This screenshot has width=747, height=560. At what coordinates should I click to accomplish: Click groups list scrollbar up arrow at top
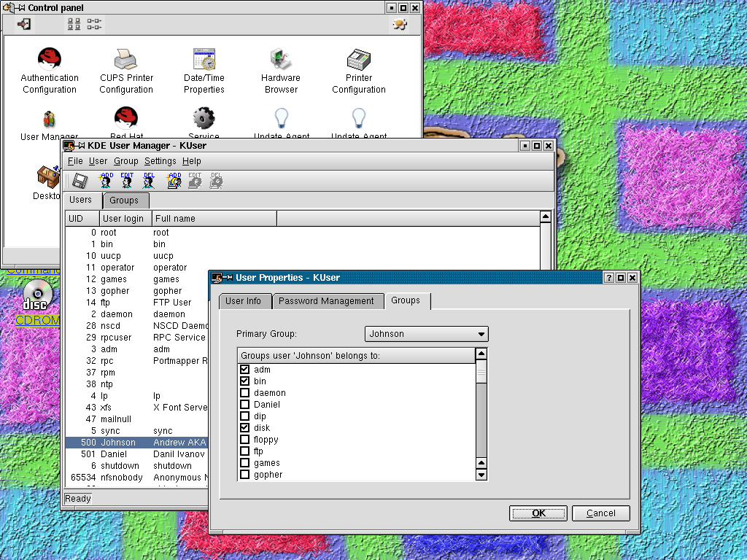[481, 354]
